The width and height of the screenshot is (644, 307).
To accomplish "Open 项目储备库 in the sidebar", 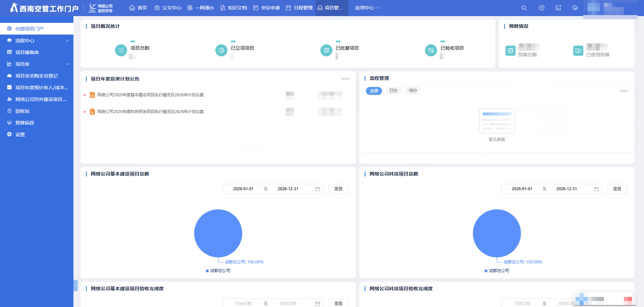I will point(37,52).
